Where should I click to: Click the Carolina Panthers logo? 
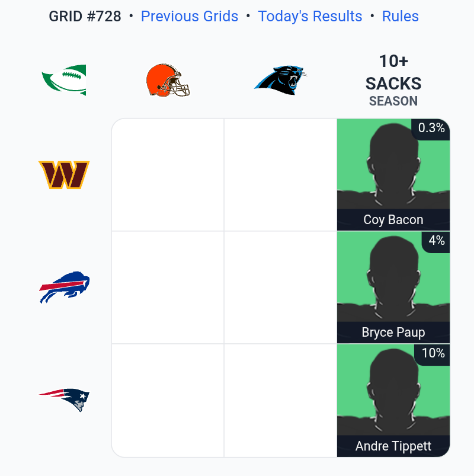281,80
